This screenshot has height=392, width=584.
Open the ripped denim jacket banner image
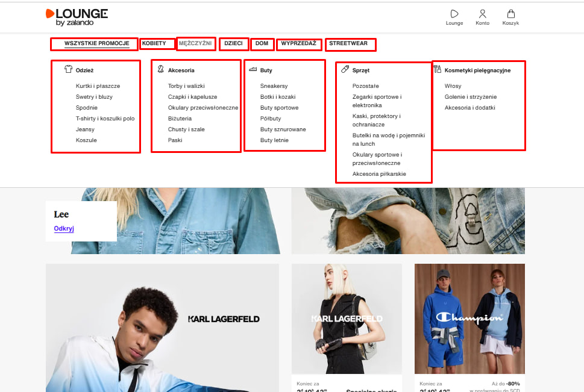[x=408, y=221]
